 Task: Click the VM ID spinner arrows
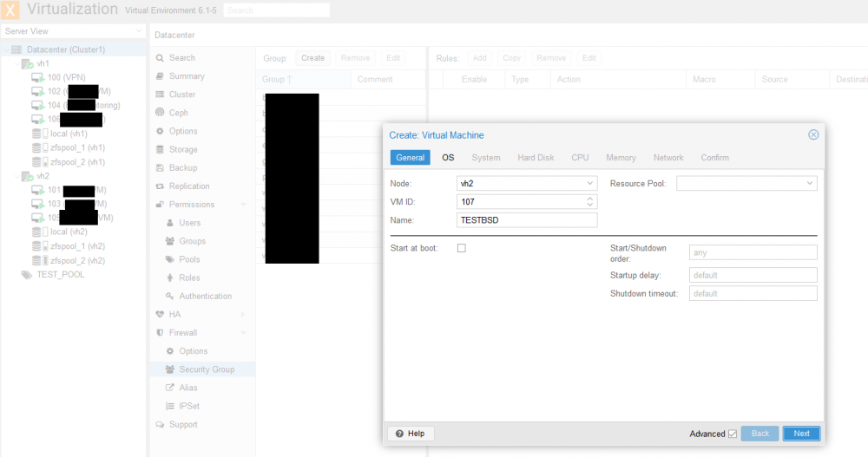[590, 202]
